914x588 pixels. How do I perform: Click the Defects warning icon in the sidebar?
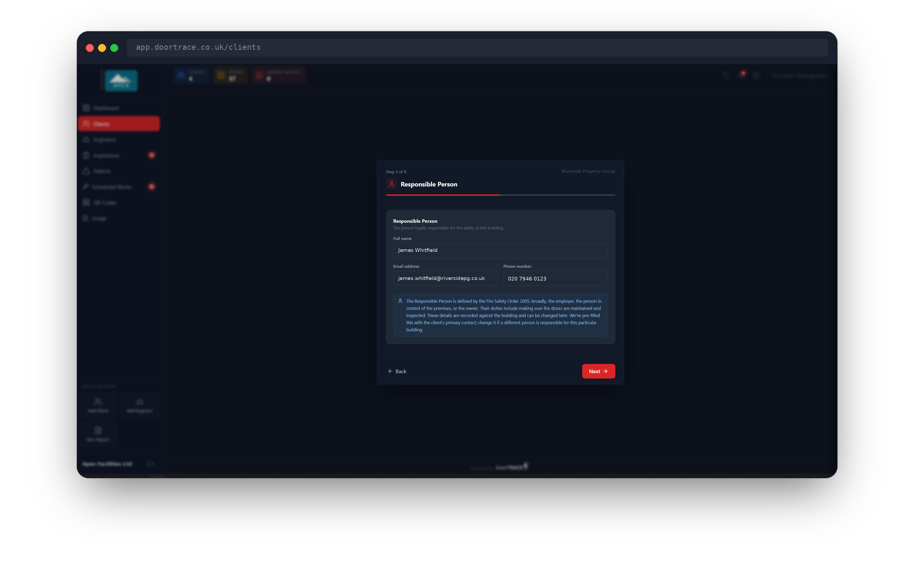86,171
